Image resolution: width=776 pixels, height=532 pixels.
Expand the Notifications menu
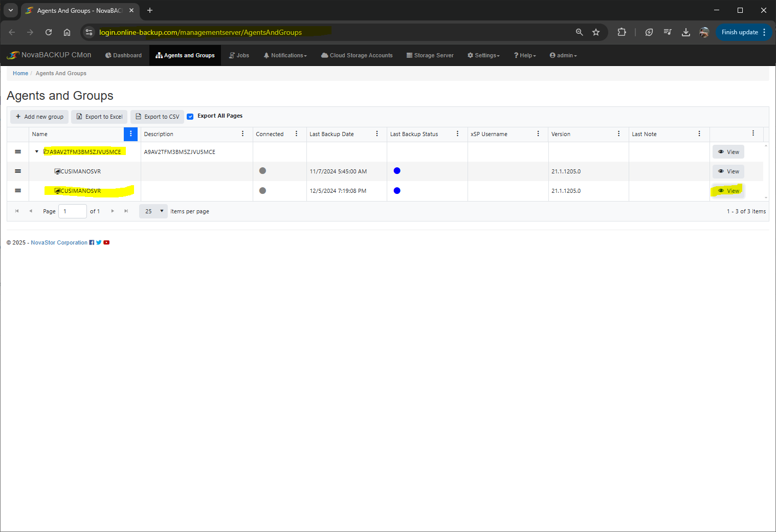[285, 55]
